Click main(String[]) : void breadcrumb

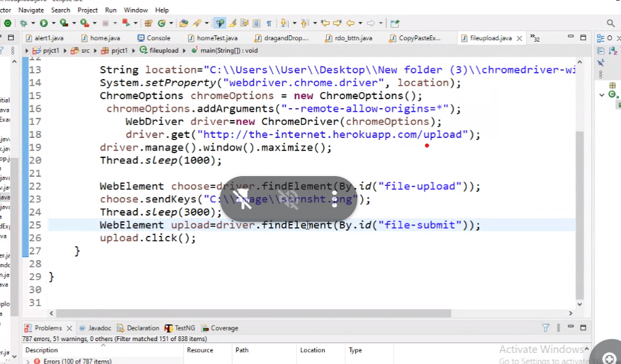(225, 51)
